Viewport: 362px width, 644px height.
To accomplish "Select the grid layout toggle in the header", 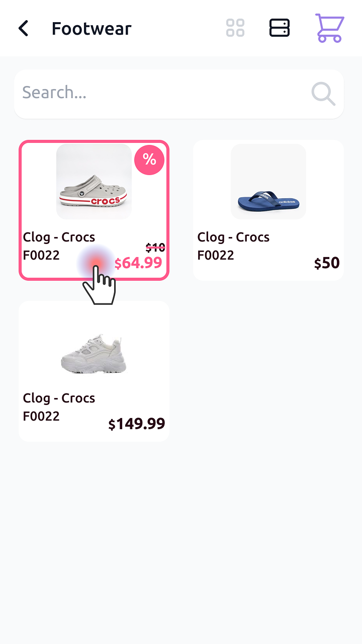I will (x=235, y=28).
